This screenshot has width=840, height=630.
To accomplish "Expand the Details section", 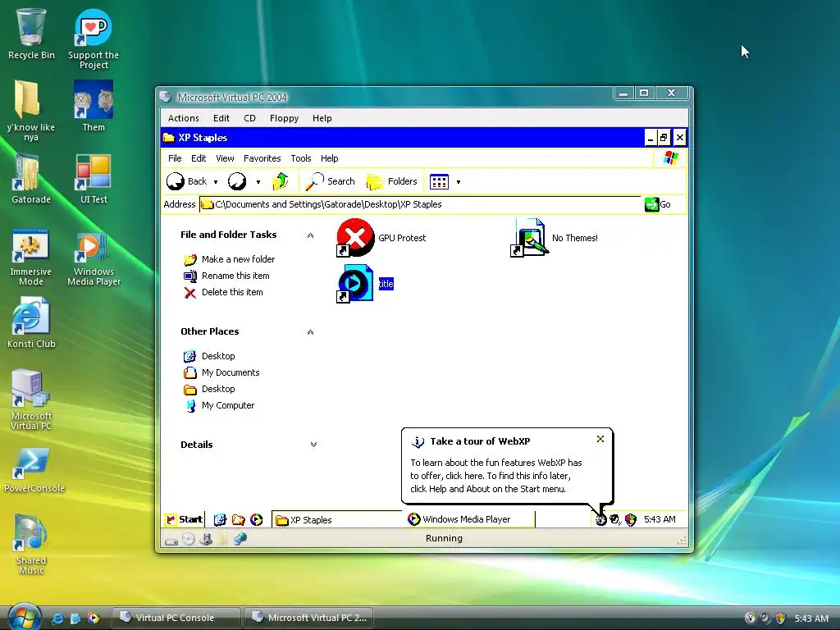I will [x=313, y=445].
